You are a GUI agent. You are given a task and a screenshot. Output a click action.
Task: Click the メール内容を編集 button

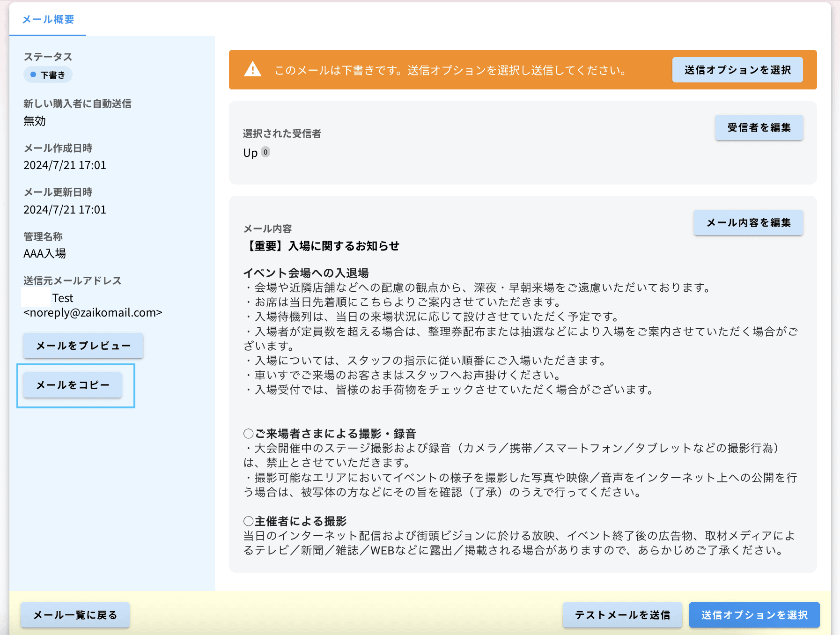[x=748, y=222]
